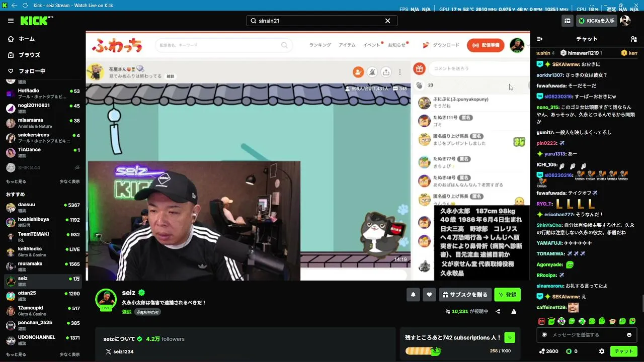Click the orange follow icon in Fuwacchi header
The image size is (644, 362).
pyautogui.click(x=358, y=72)
